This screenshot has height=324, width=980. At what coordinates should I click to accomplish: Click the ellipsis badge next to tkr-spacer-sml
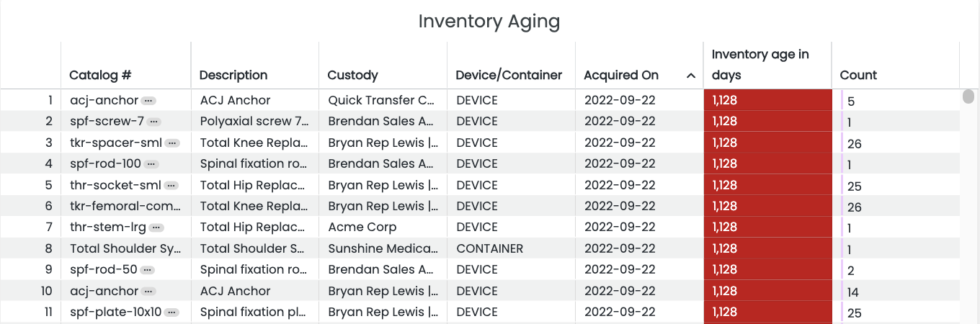[x=171, y=143]
